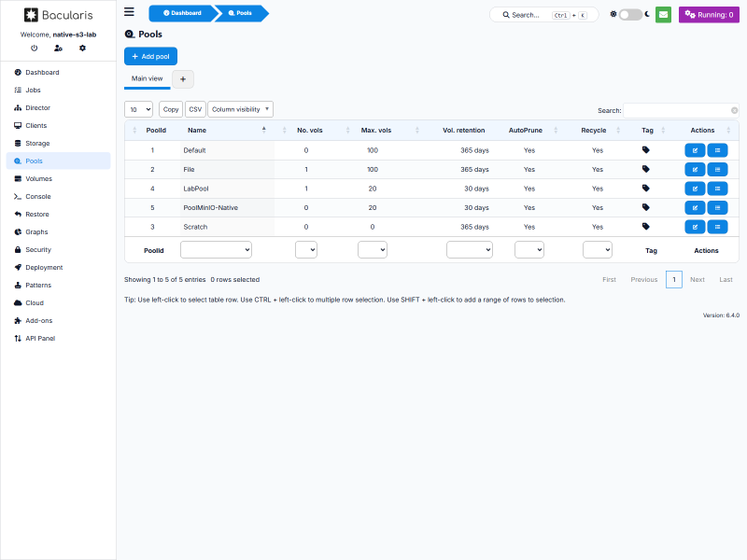Click the Add pool button
This screenshot has height=560, width=747.
150,56
